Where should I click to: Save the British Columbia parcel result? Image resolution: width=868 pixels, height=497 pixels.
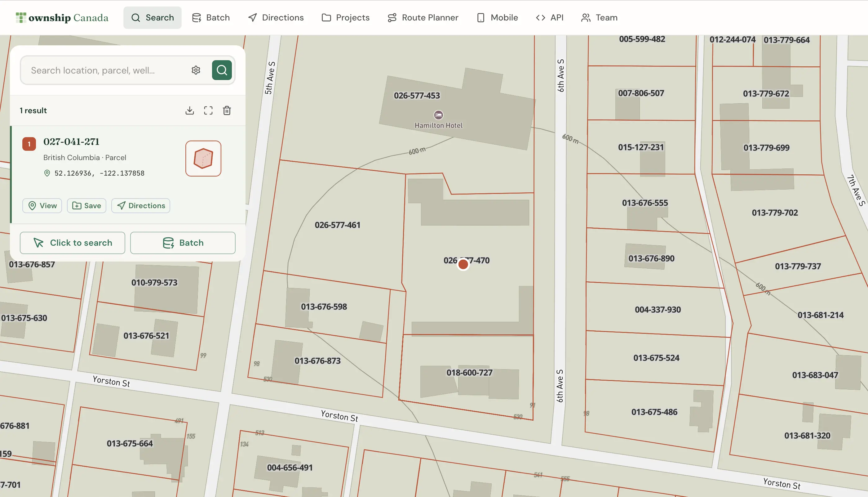click(86, 205)
